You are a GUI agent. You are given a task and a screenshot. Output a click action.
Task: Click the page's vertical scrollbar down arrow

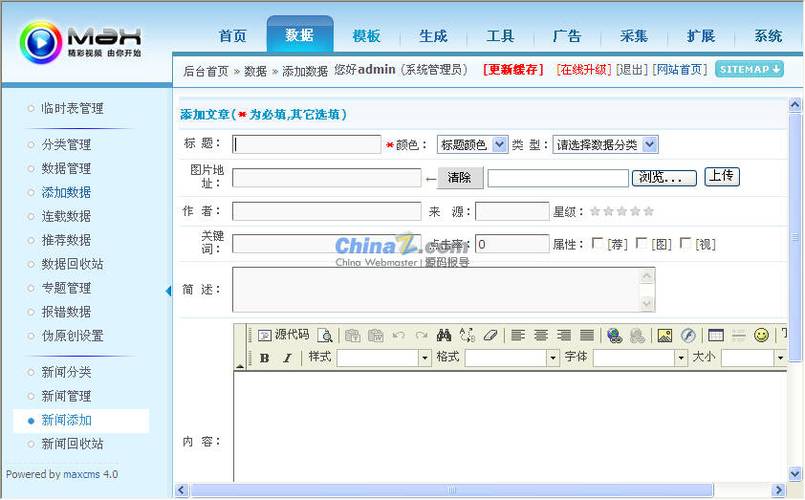(795, 473)
